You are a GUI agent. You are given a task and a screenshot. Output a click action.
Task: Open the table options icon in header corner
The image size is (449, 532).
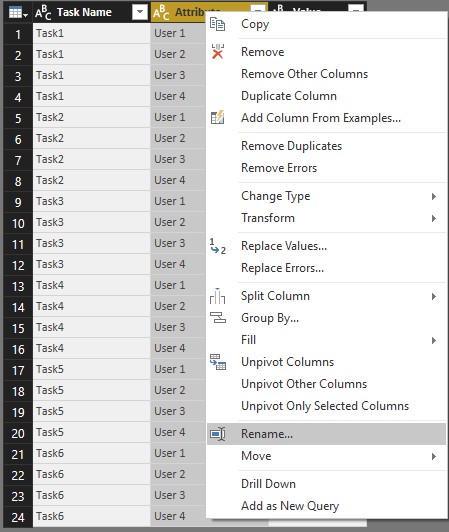(x=18, y=13)
